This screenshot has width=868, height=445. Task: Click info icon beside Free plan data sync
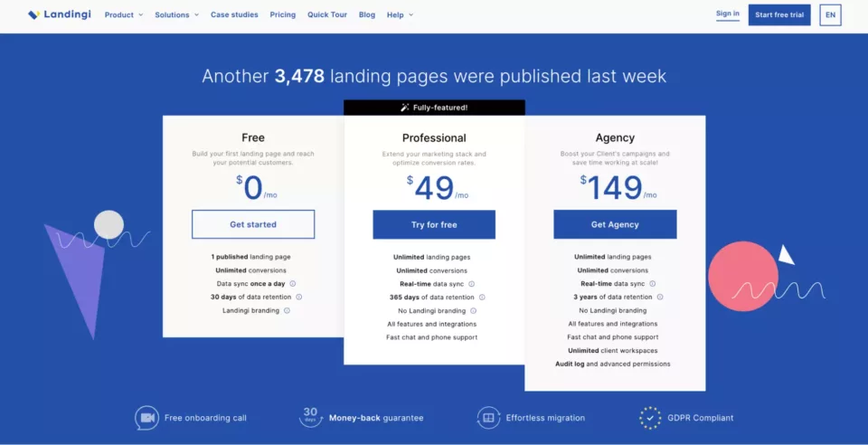tap(293, 283)
